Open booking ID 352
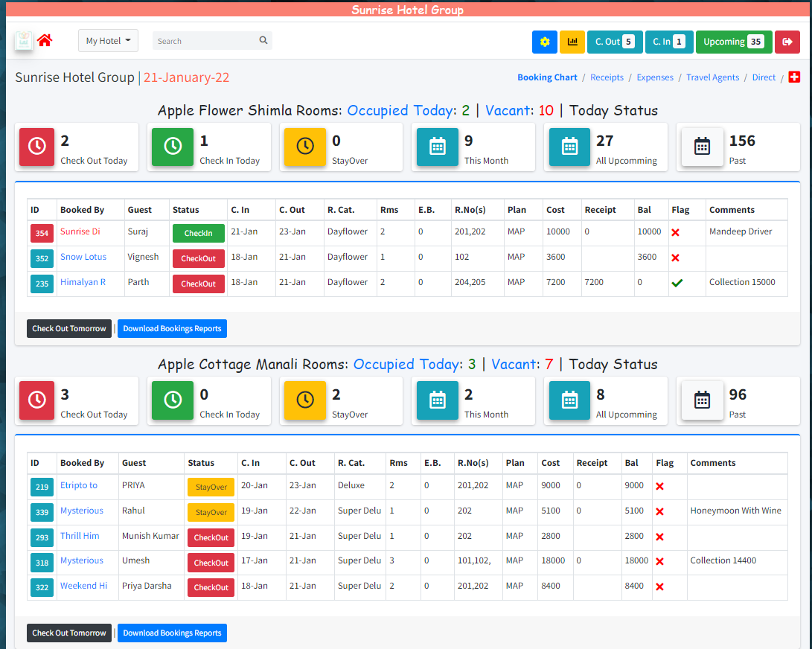This screenshot has height=649, width=812. coord(42,258)
